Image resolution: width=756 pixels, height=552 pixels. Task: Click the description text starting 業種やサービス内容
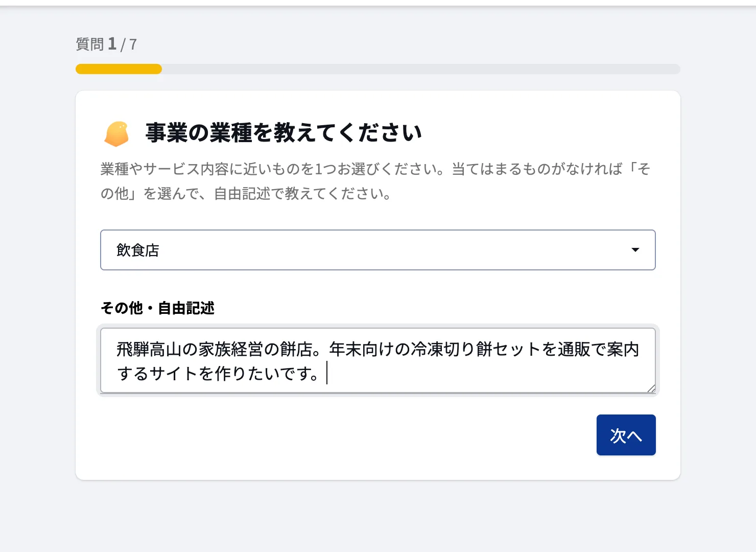pyautogui.click(x=375, y=181)
